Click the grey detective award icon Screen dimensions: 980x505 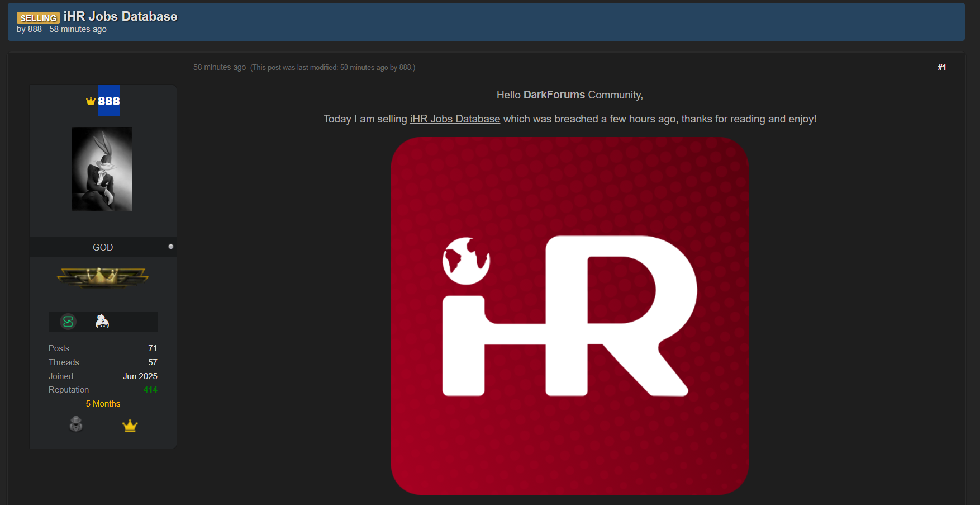(x=76, y=424)
